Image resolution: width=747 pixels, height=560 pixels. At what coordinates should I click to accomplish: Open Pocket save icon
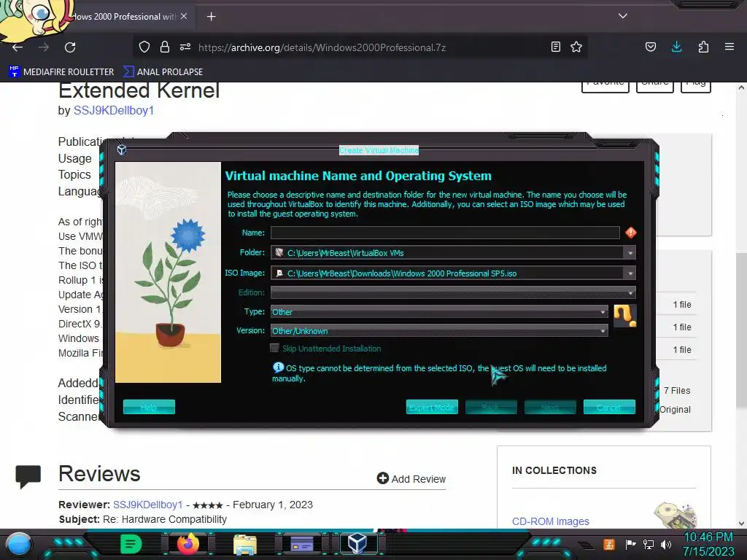[x=651, y=47]
